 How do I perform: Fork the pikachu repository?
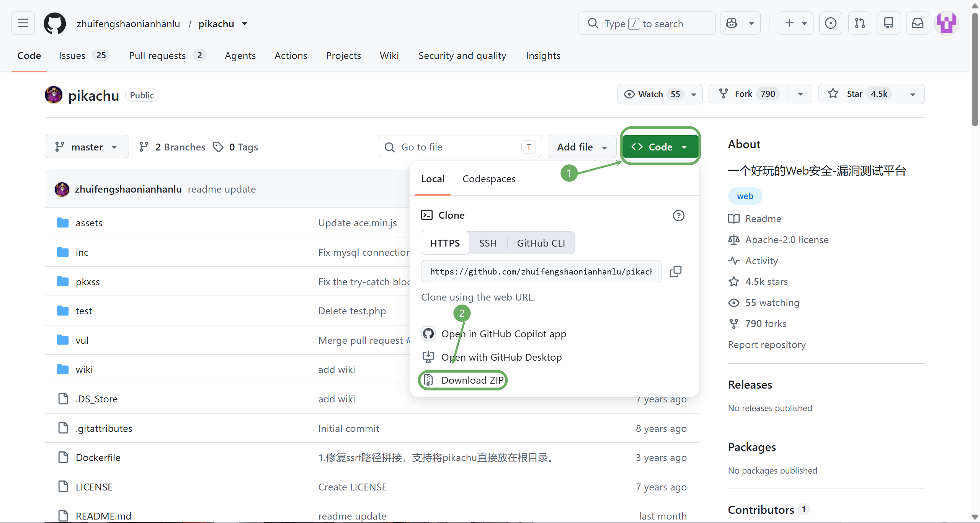point(749,94)
